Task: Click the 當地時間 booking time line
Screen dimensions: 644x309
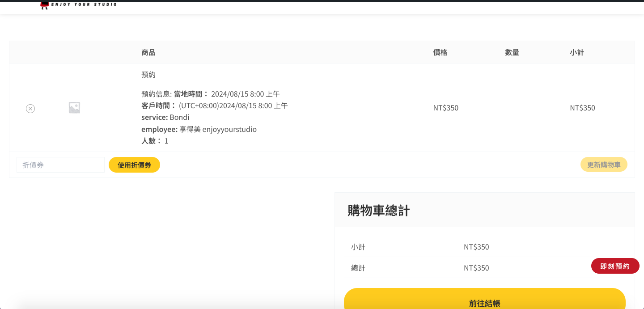Action: coord(210,94)
